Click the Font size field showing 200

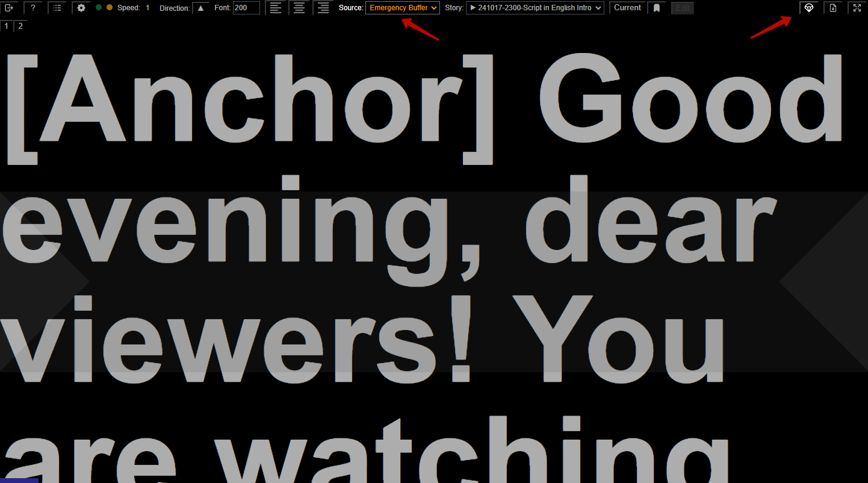coord(246,8)
